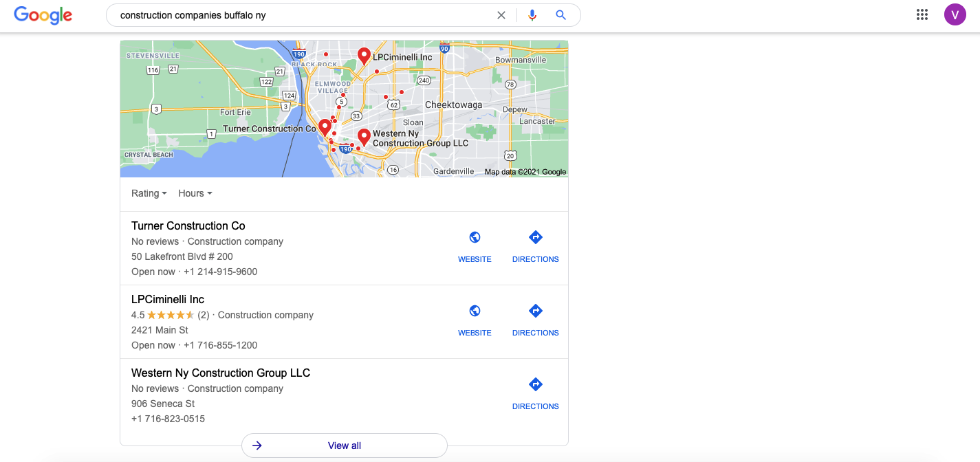Click Western Ny Construction Group map pin
Viewport: 980px width, 462px height.
[364, 137]
